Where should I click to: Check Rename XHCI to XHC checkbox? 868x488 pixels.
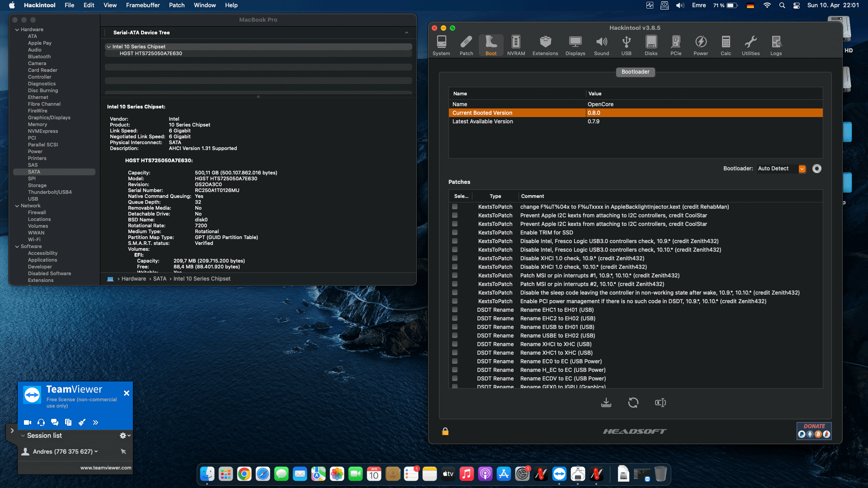click(x=455, y=344)
